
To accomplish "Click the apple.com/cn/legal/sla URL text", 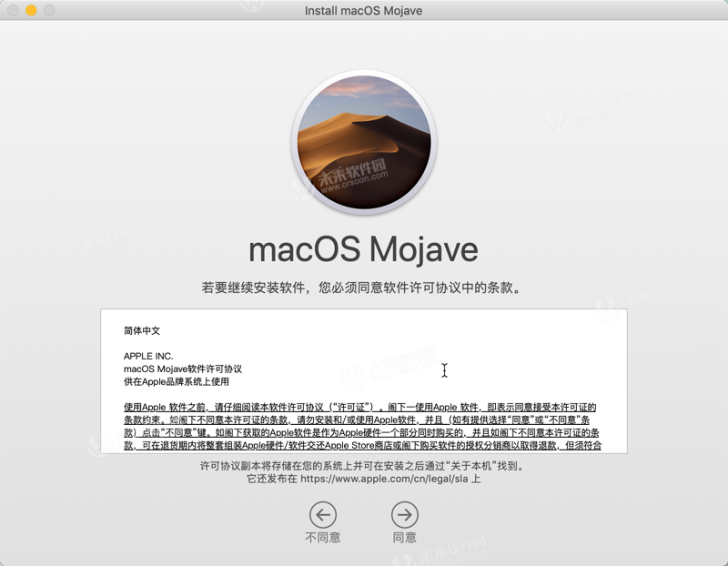I will coord(384,479).
